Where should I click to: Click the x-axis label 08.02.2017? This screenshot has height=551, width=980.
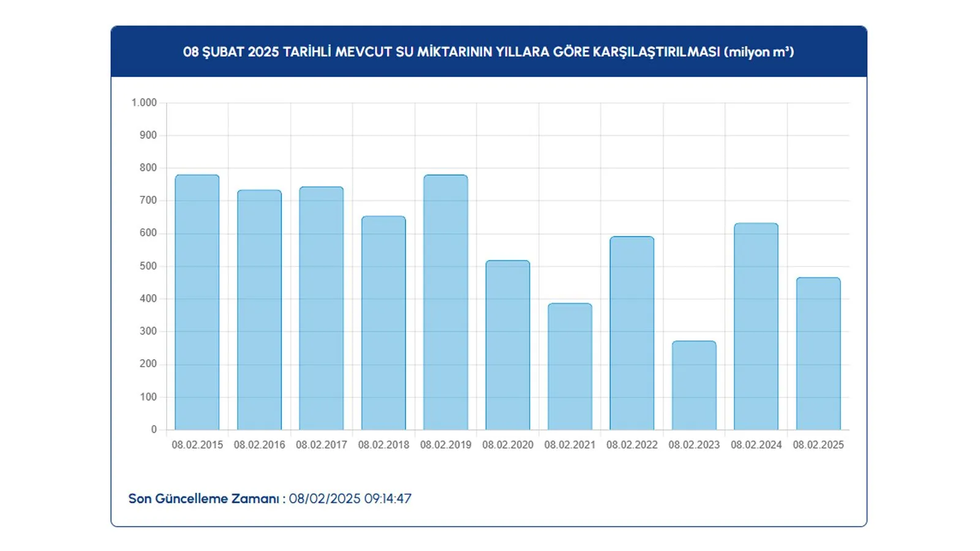click(322, 445)
